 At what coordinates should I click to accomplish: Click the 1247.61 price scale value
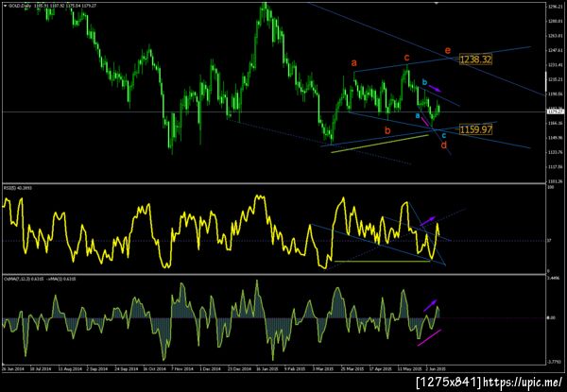click(554, 50)
